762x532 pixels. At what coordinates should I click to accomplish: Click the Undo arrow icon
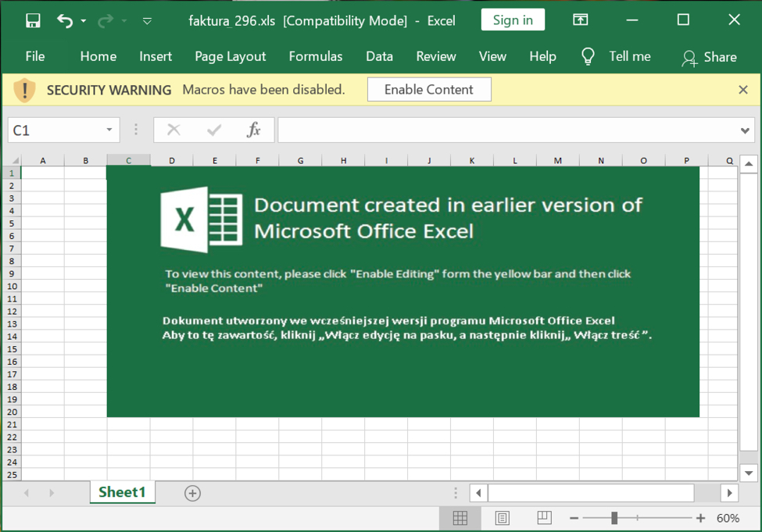(65, 20)
